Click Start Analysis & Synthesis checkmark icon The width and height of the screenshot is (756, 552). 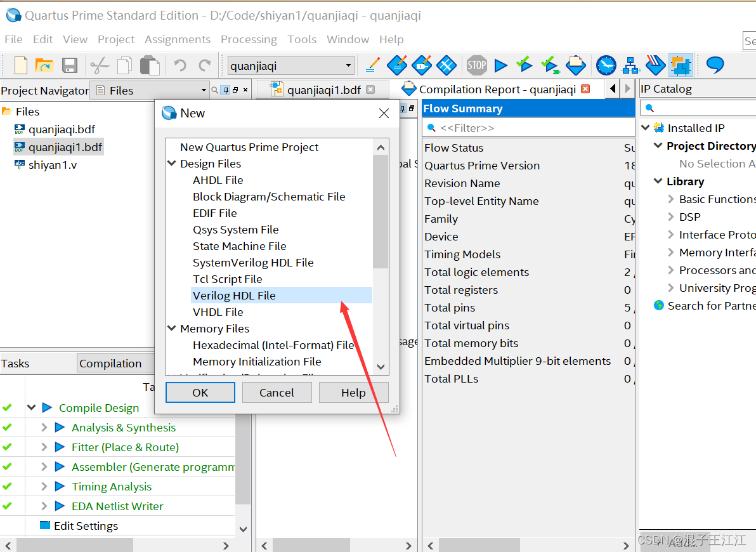coord(524,65)
